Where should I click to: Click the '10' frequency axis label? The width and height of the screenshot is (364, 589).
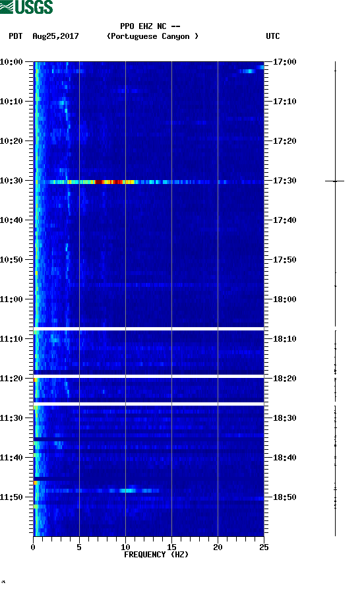[125, 547]
